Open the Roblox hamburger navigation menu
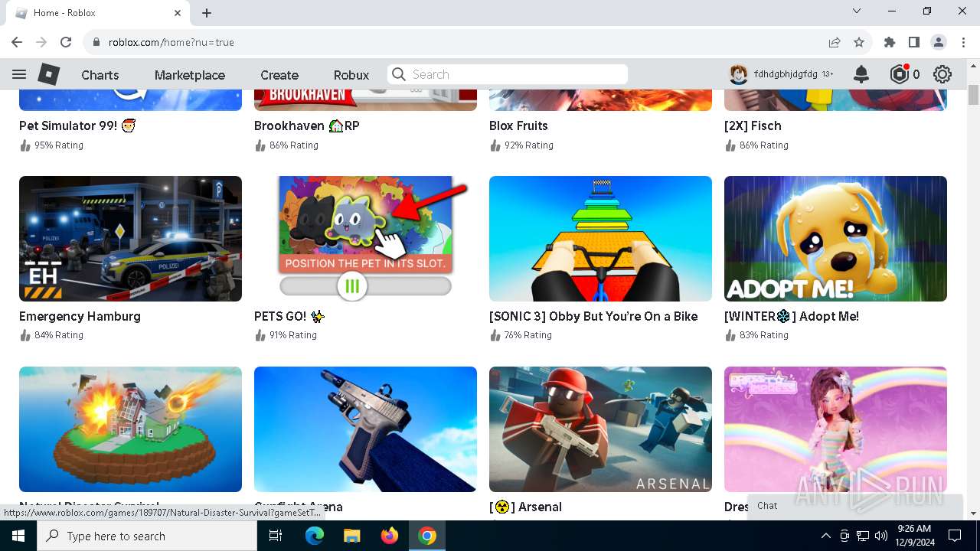The image size is (980, 551). pyautogui.click(x=19, y=74)
